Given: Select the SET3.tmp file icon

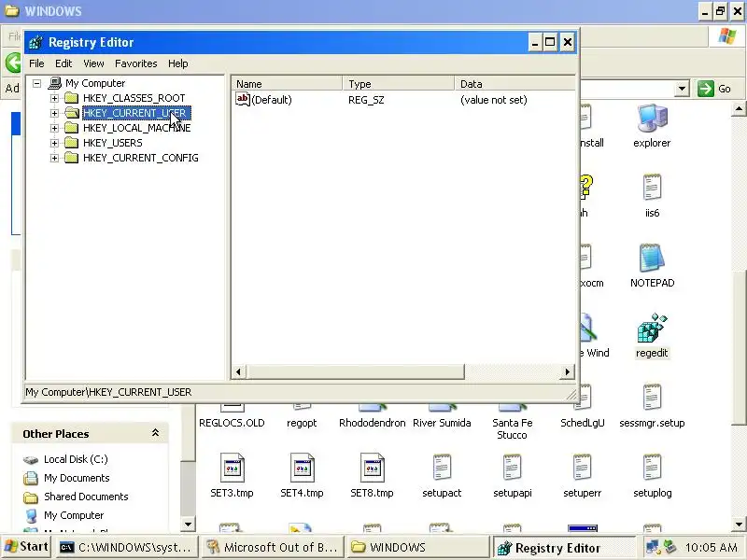Looking at the screenshot, I should pos(232,468).
